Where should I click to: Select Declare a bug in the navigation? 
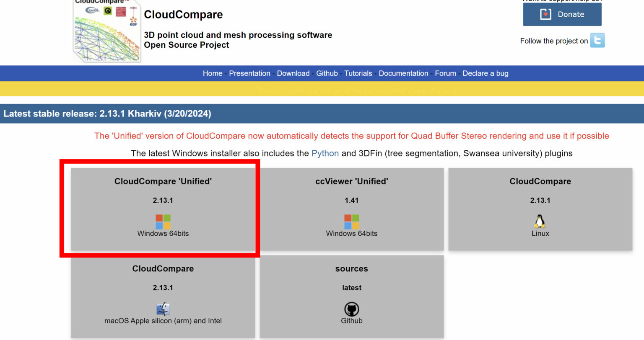coord(486,73)
